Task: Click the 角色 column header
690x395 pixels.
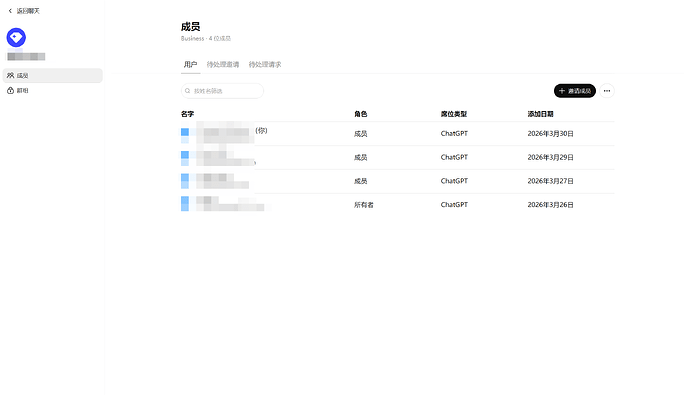Action: pyautogui.click(x=361, y=114)
